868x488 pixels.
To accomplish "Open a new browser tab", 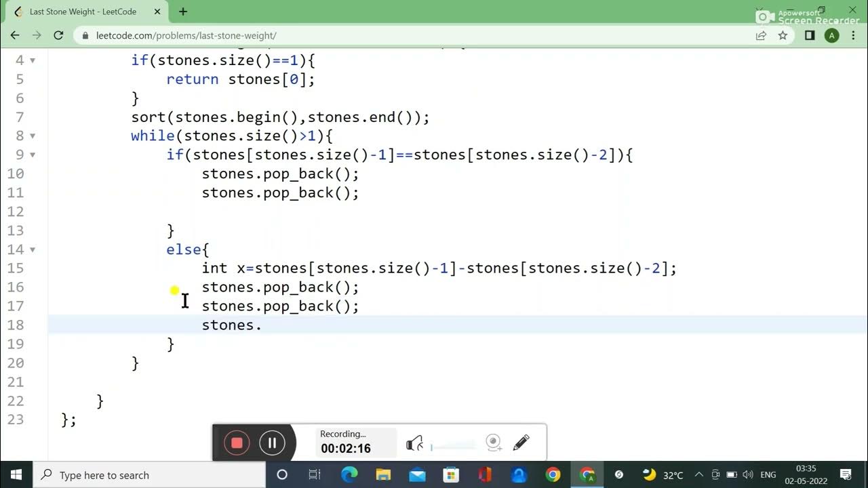I will point(182,12).
